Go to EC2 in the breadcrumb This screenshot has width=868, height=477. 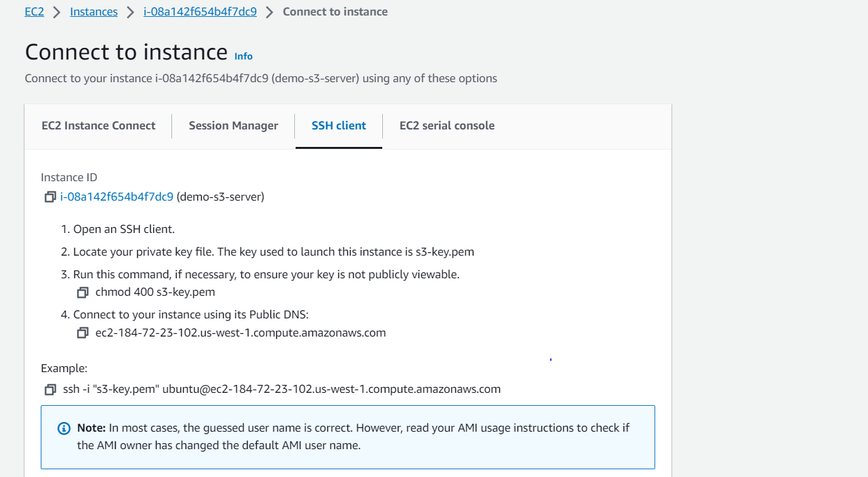(34, 12)
